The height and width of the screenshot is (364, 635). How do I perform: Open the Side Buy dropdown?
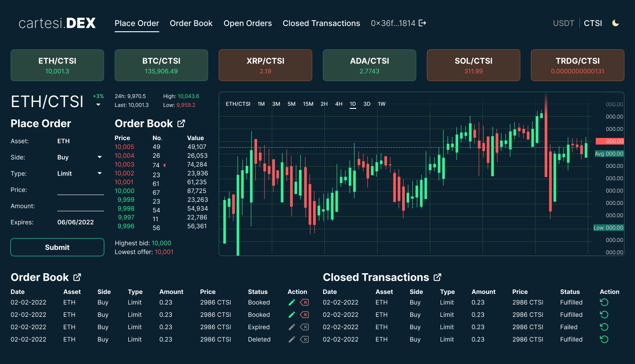coord(100,157)
